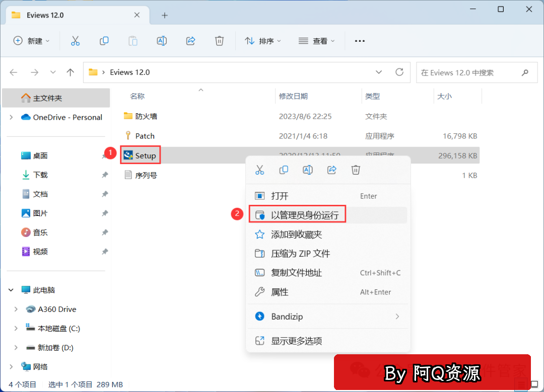544x392 pixels.
Task: Click the Delete trash icon in the Explorer toolbar
Action: tap(219, 41)
